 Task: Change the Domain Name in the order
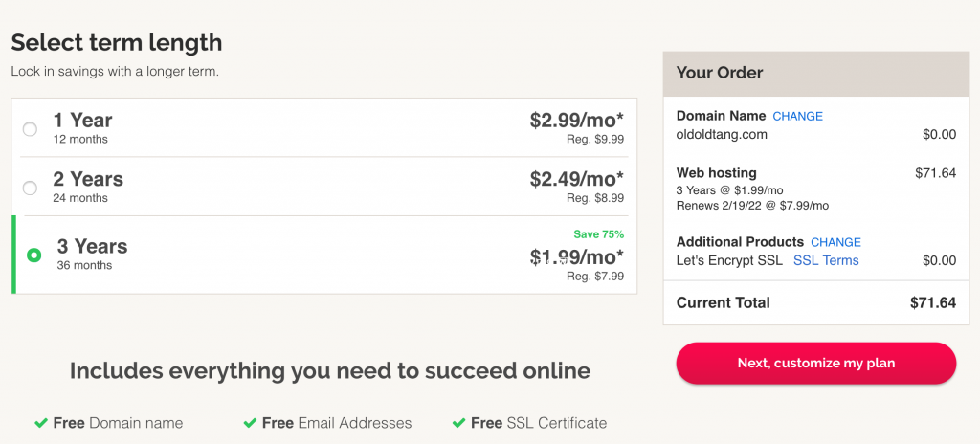[797, 117]
